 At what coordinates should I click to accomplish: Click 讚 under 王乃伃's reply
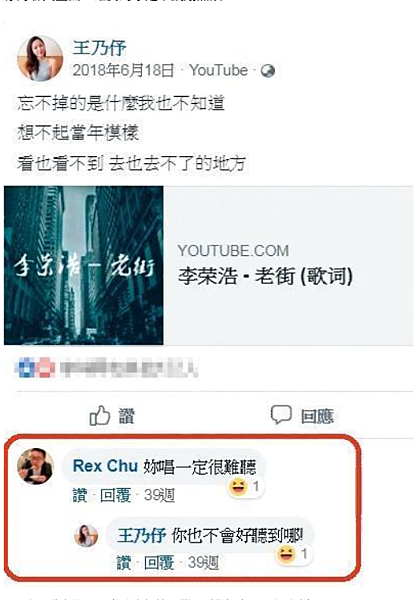[x=124, y=562]
